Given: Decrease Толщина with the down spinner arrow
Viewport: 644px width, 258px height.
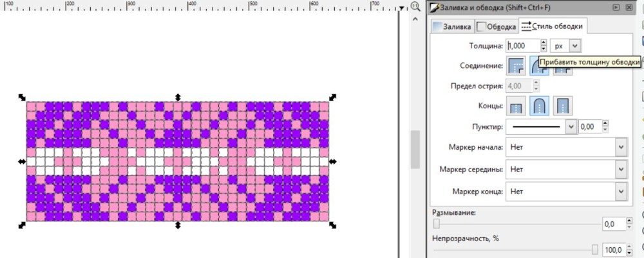Looking at the screenshot, I should (544, 49).
